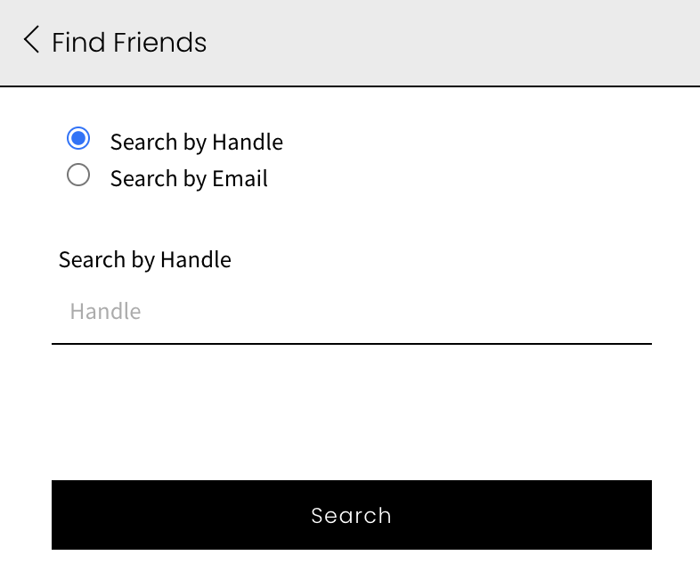
Task: Select the Search by Email radio button
Action: (78, 176)
